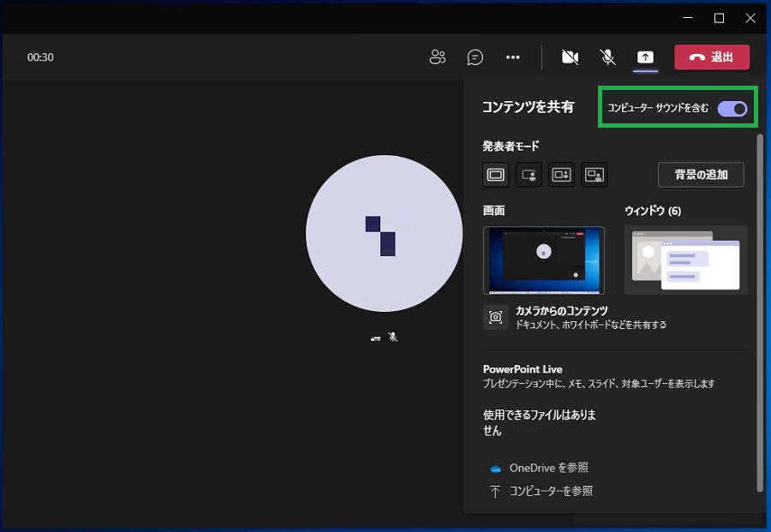Image resolution: width=771 pixels, height=532 pixels.
Task: Click the カメラからのコンテンツ camera icon
Action: [x=495, y=317]
